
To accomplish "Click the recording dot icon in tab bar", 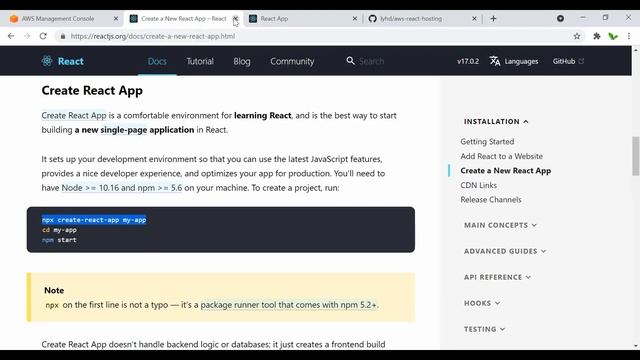I will (x=560, y=18).
